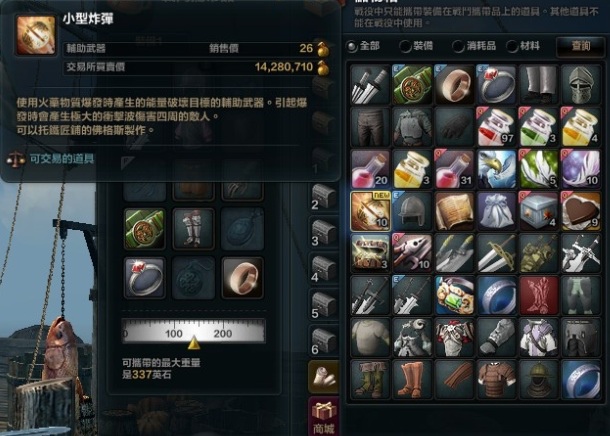Image resolution: width=610 pixels, height=436 pixels.
Task: Select the small bomb item with NEW tag
Action: (370, 211)
